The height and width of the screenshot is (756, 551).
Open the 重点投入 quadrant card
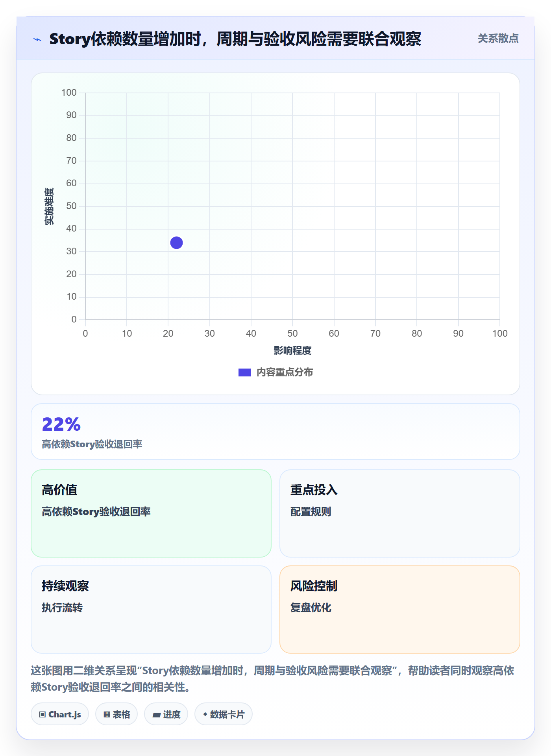(x=400, y=513)
